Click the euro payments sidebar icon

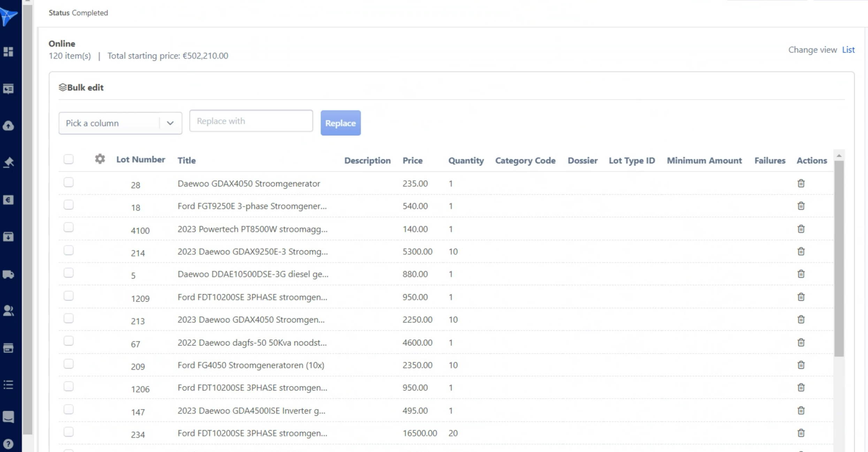coord(8,200)
